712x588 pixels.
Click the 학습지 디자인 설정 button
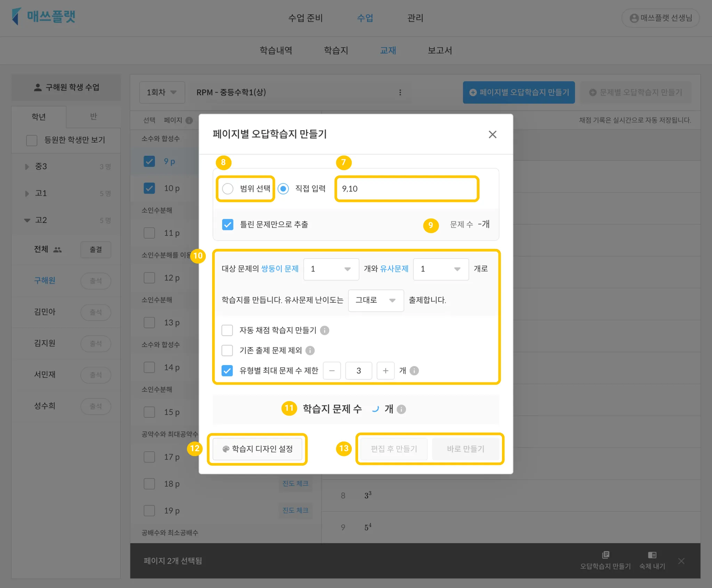click(258, 449)
